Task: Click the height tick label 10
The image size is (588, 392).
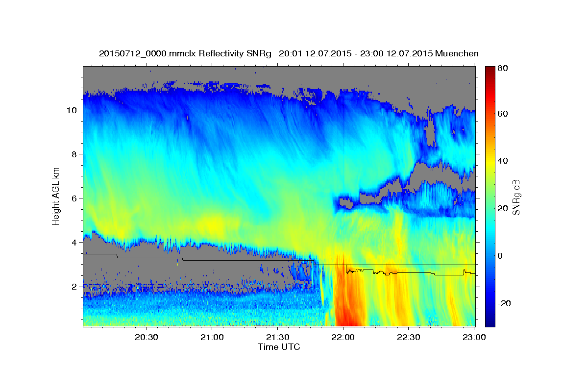Action: click(x=73, y=110)
